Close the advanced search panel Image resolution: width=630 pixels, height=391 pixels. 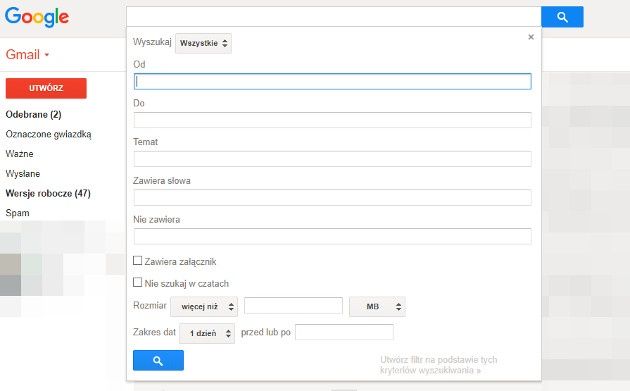tap(531, 37)
